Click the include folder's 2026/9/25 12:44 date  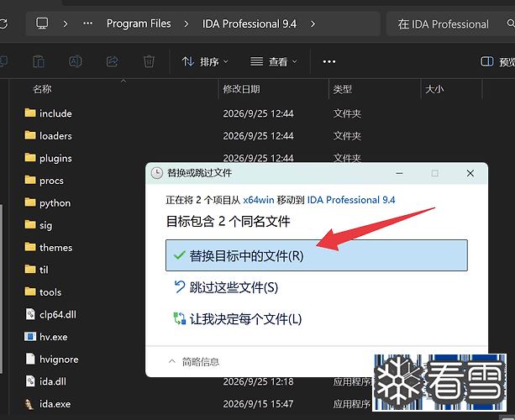coord(258,113)
